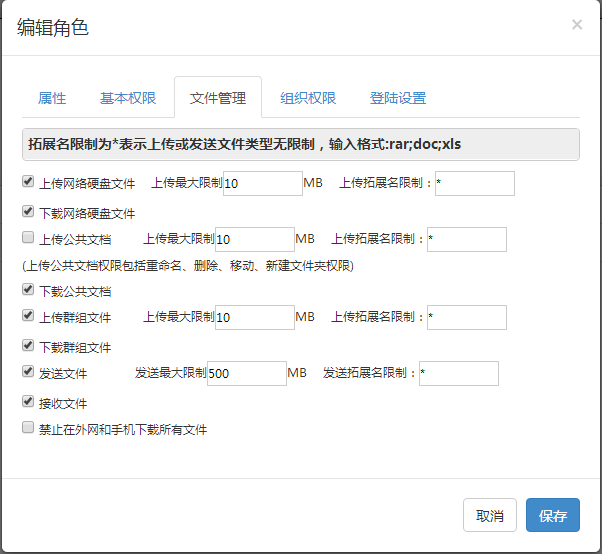Click the 取消 button
The height and width of the screenshot is (554, 602).
[x=490, y=515]
